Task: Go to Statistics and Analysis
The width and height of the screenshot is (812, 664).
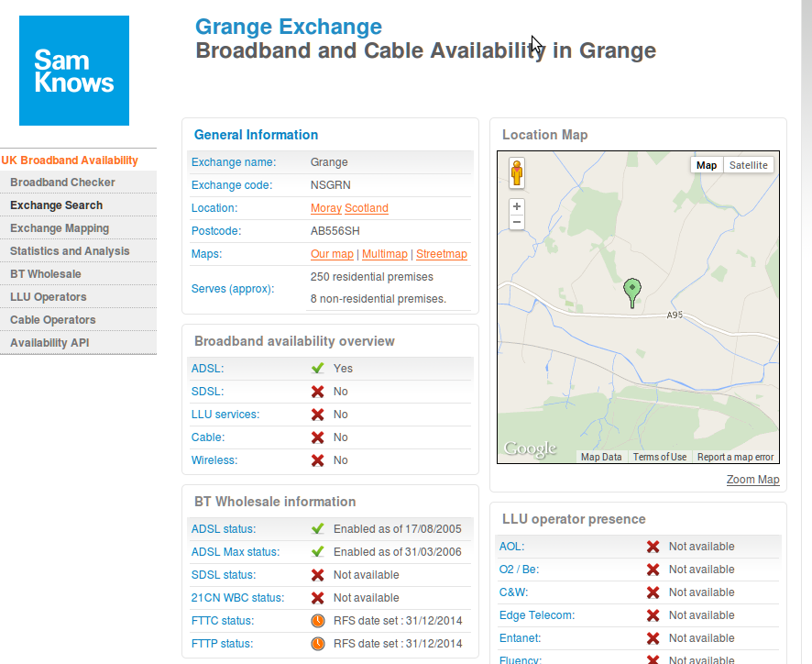Action: point(70,251)
